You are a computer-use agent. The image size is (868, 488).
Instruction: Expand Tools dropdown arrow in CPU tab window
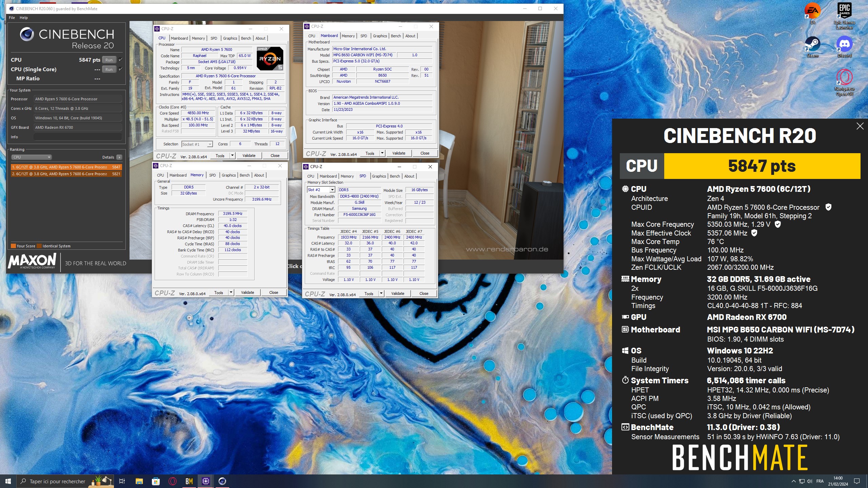point(232,156)
